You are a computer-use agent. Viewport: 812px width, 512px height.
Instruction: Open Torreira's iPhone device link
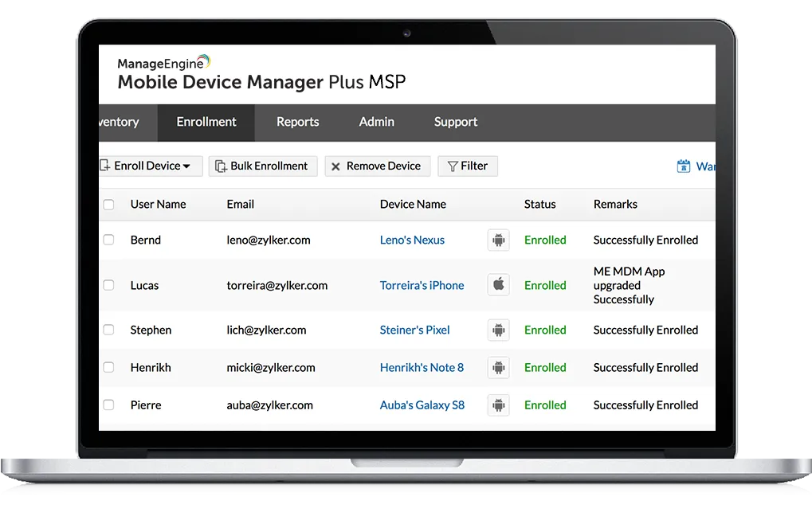(x=422, y=286)
